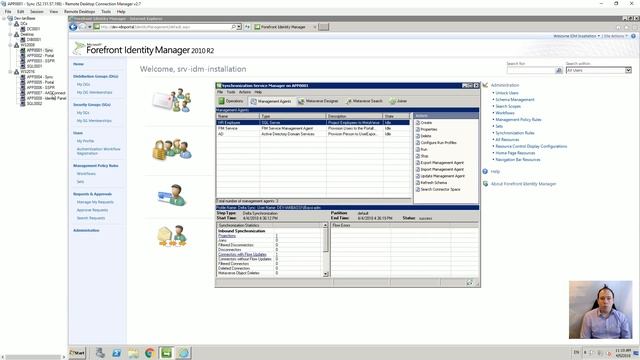Screen dimensions: 640x360
Task: Open Metaverse Search in toolbar
Action: (x=364, y=101)
